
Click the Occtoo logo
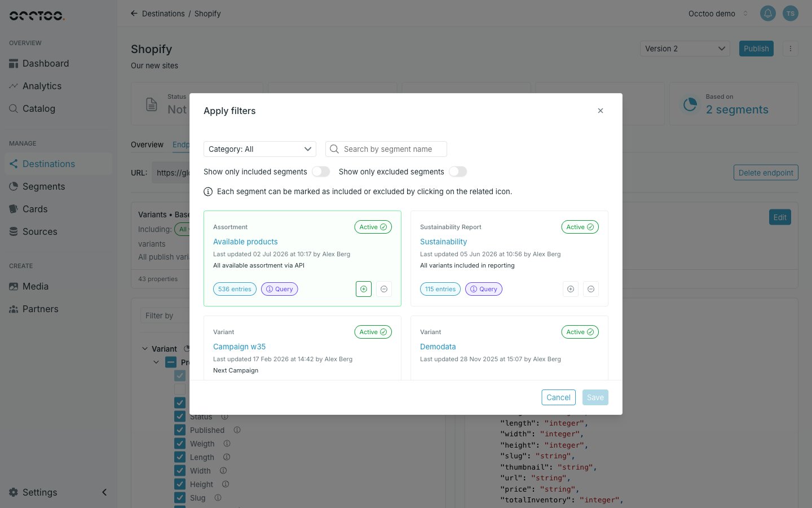(37, 16)
